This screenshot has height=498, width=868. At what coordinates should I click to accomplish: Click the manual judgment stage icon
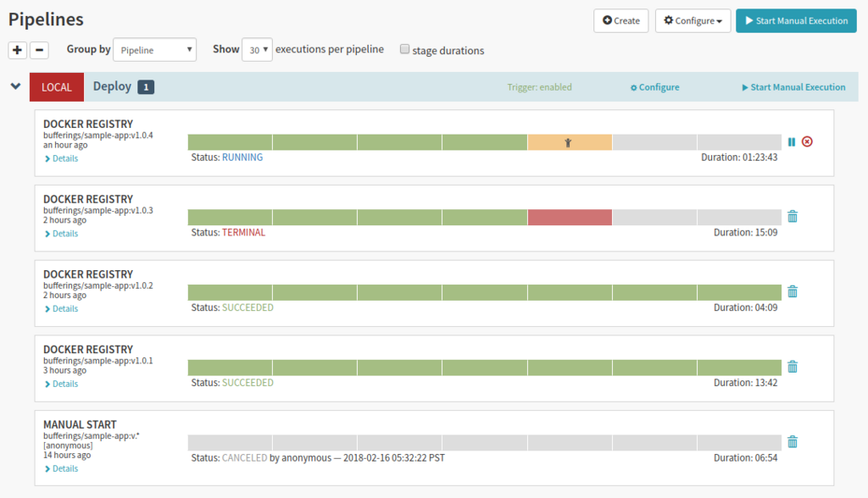point(568,143)
